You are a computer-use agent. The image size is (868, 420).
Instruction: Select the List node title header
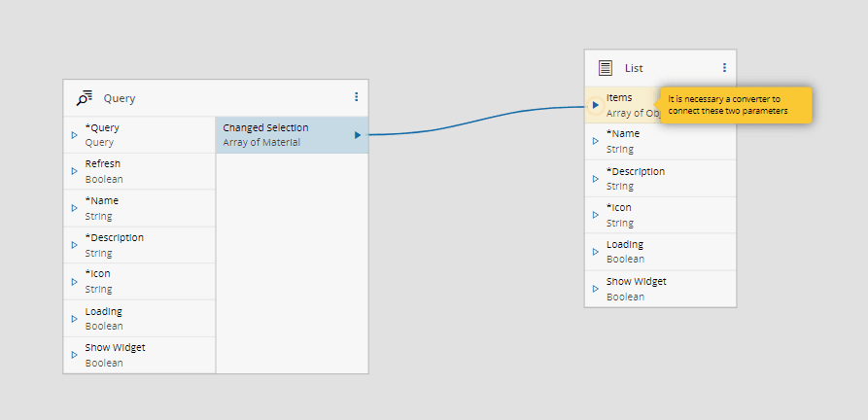pos(660,68)
